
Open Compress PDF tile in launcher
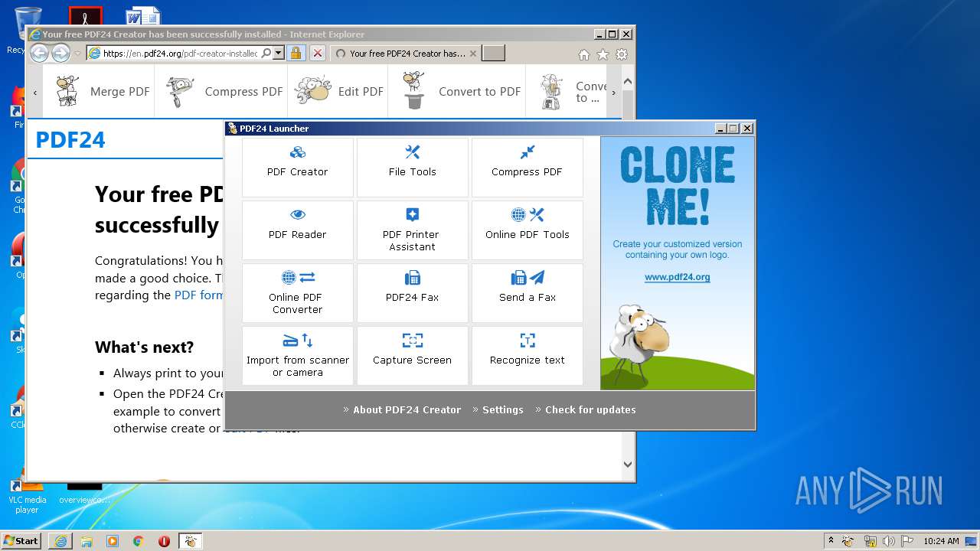pos(528,167)
